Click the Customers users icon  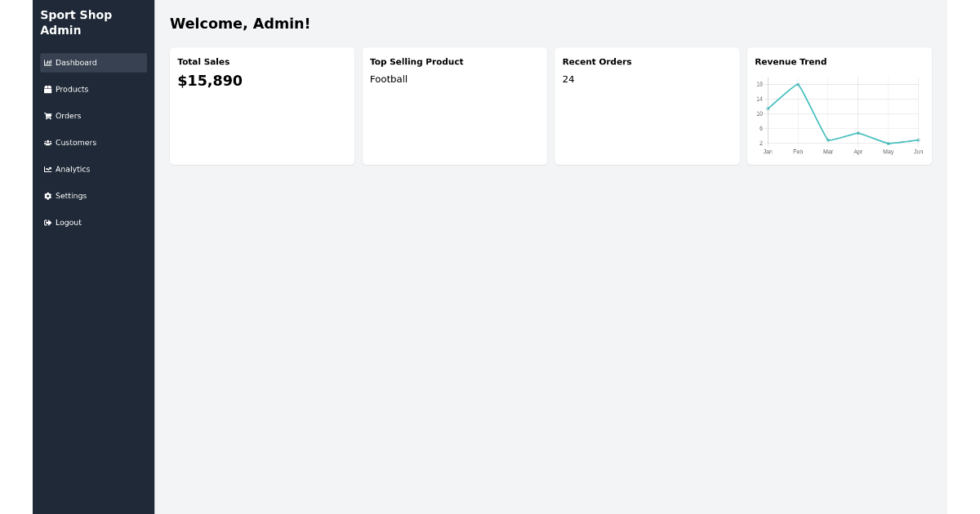[x=48, y=143]
